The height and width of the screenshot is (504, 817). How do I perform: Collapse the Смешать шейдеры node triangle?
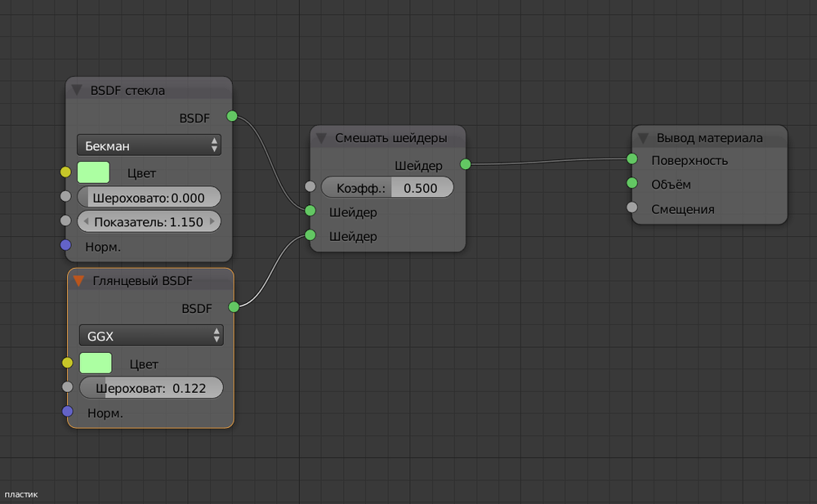(323, 138)
